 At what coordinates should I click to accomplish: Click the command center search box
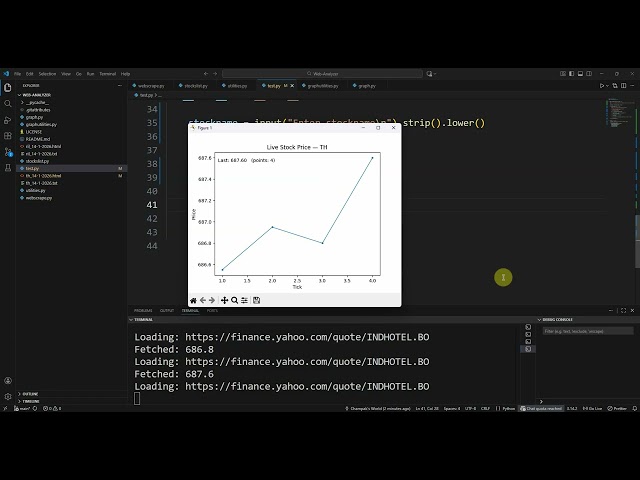[322, 74]
